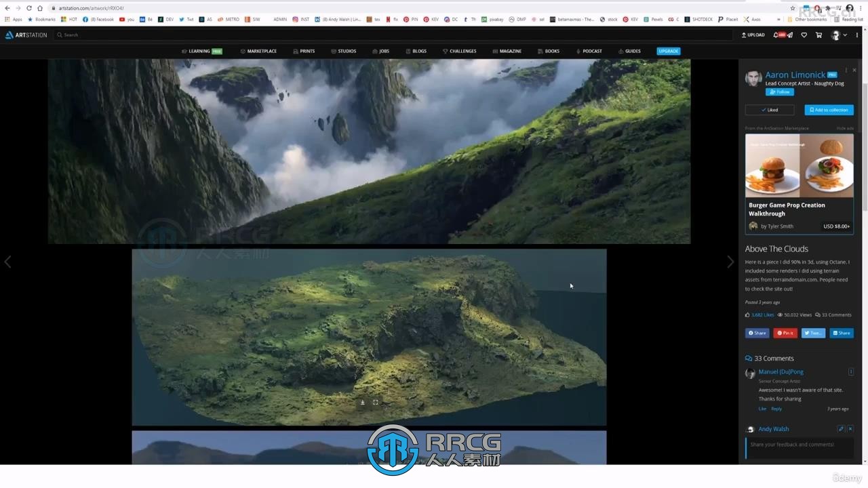Share artwork on Facebook
The height and width of the screenshot is (488, 868).
(757, 333)
